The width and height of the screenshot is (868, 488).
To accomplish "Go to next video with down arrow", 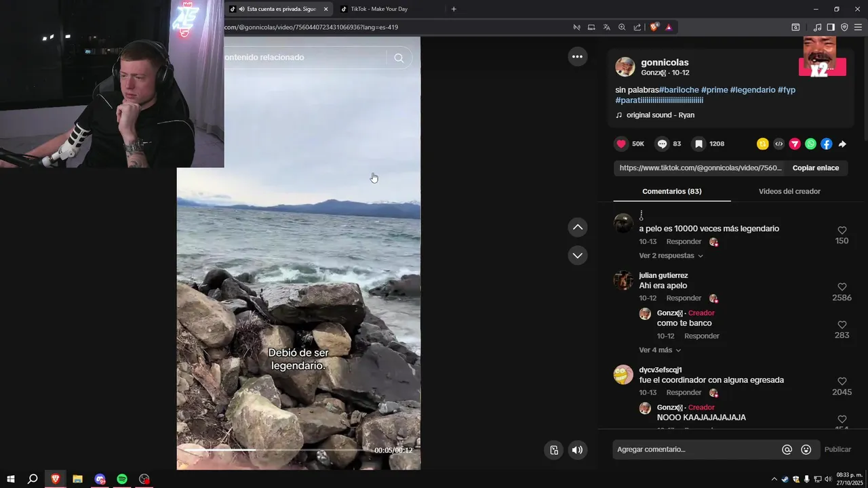I will coord(578,256).
